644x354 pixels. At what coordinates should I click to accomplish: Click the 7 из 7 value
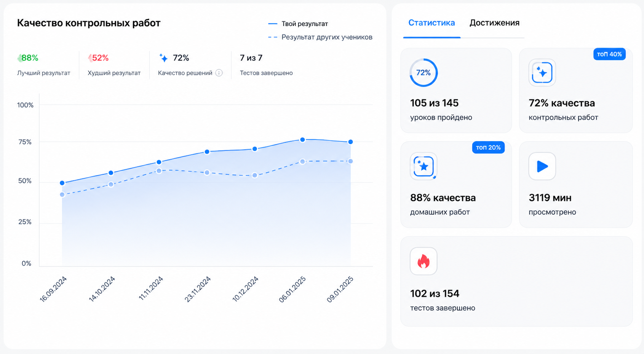[251, 58]
